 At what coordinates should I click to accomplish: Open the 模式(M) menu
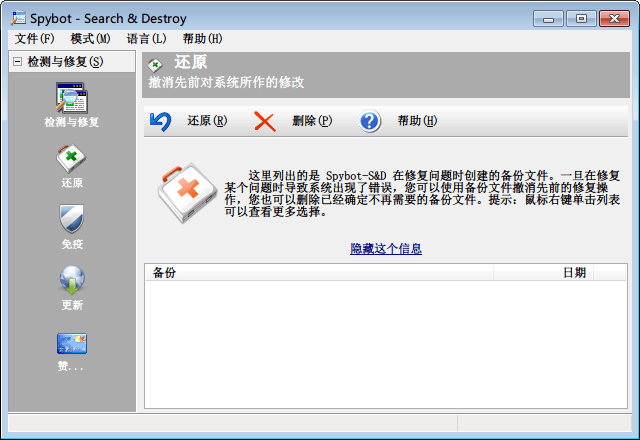point(90,38)
